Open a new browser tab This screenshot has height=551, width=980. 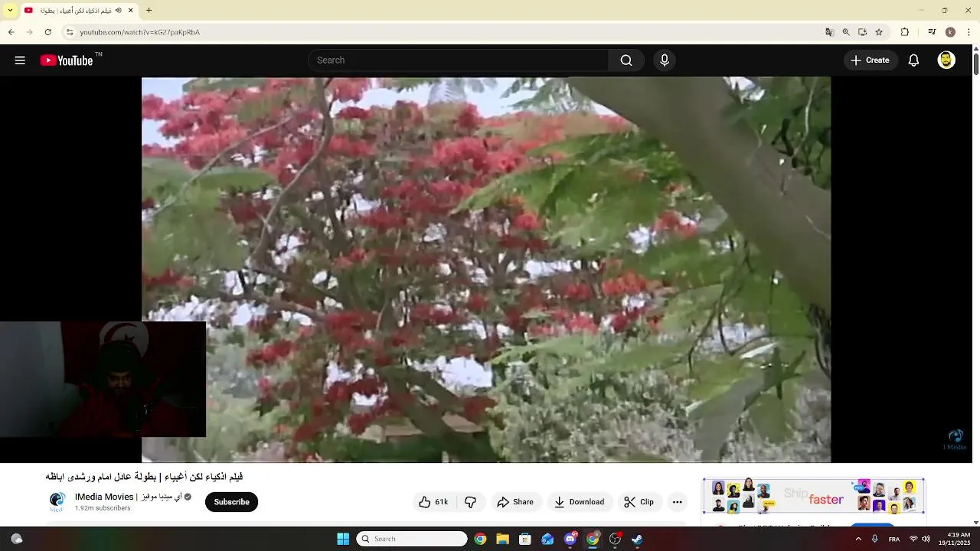[149, 11]
